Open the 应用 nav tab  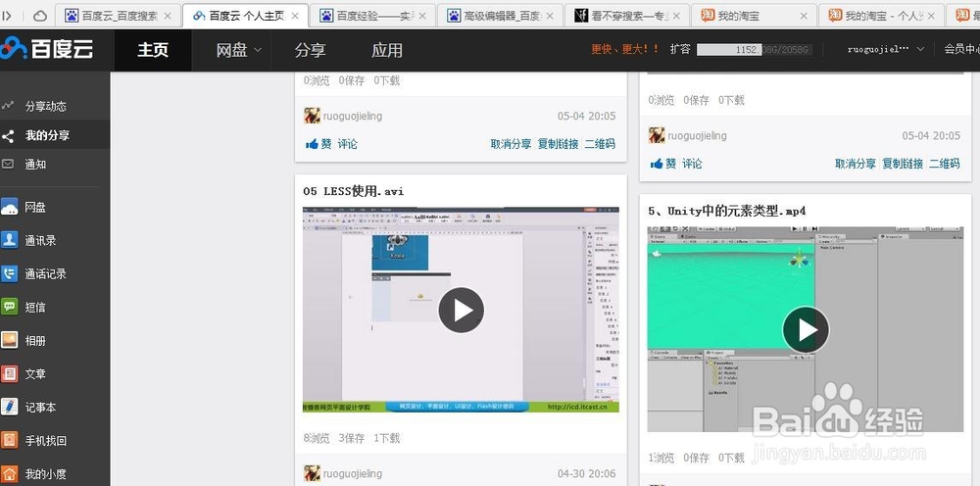coord(387,50)
